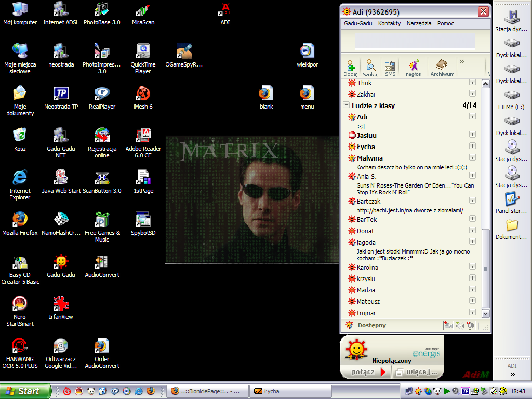
Task: Toggle the speaker sound icon
Action: [459, 325]
